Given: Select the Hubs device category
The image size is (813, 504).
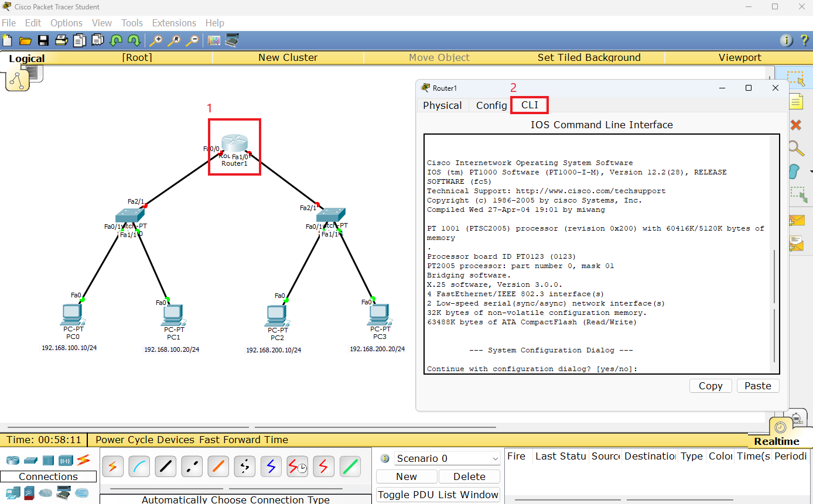Looking at the screenshot, I should pos(48,460).
